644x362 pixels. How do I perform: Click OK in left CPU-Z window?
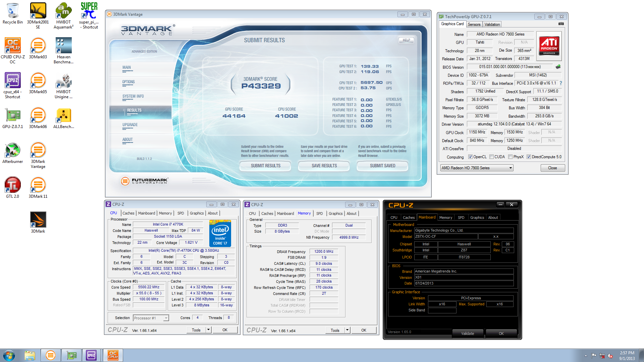coord(225,330)
